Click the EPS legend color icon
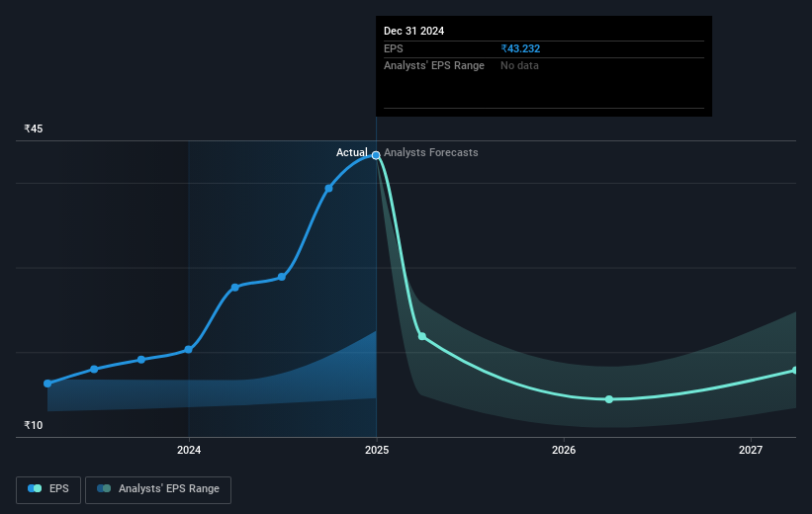The width and height of the screenshot is (812, 514). tap(35, 488)
